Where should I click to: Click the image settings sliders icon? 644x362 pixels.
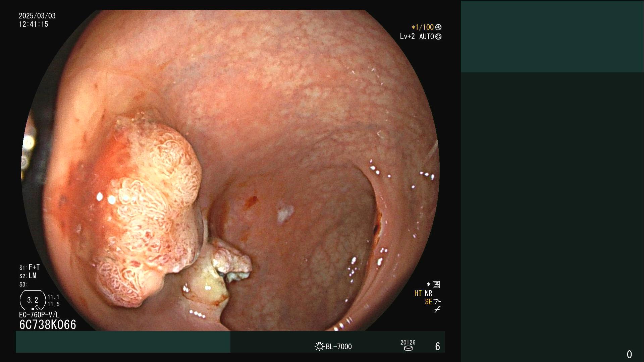(436, 285)
